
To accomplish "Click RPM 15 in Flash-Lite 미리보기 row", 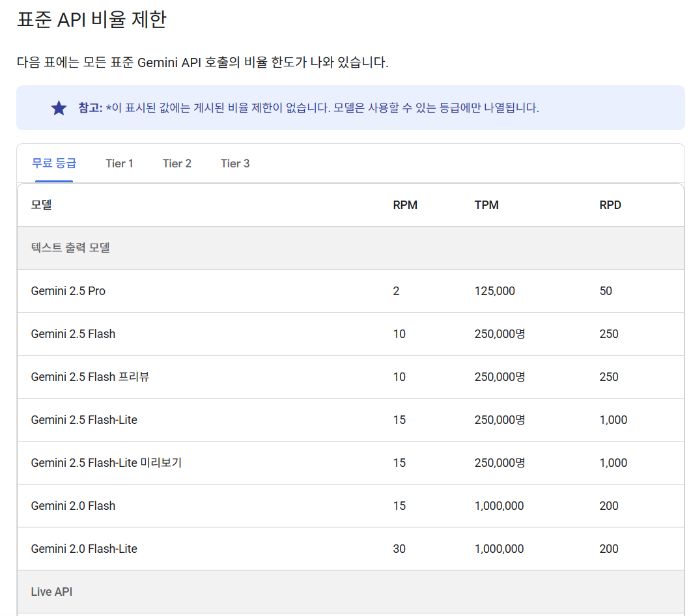I will coord(399,463).
